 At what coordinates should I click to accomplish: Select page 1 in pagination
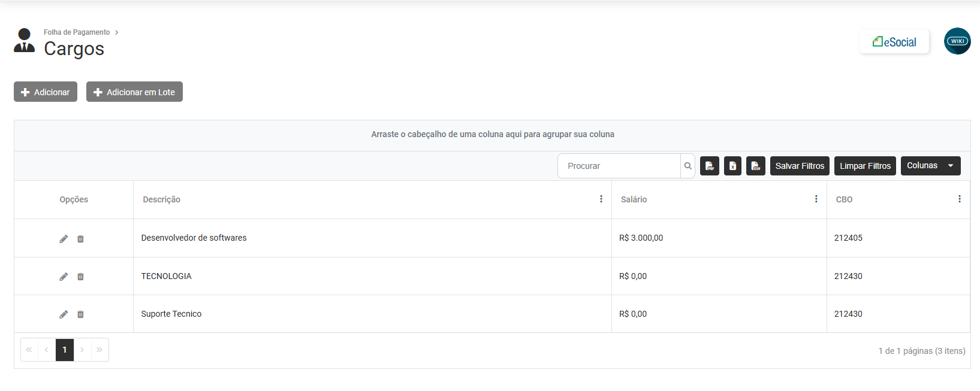(x=65, y=350)
